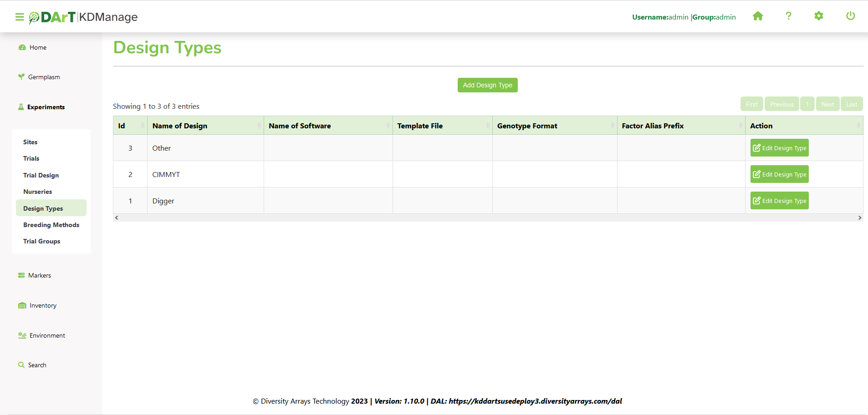
Task: Click the home icon in top header
Action: click(757, 16)
